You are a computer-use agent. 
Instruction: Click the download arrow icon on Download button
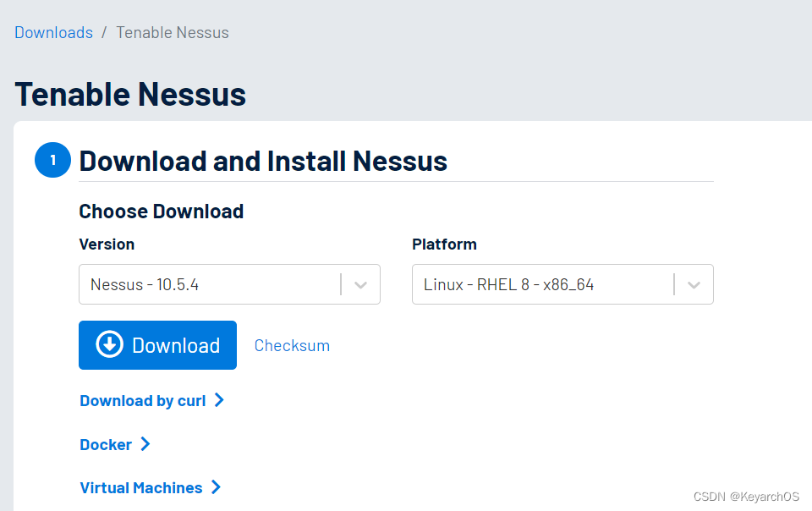tap(109, 345)
